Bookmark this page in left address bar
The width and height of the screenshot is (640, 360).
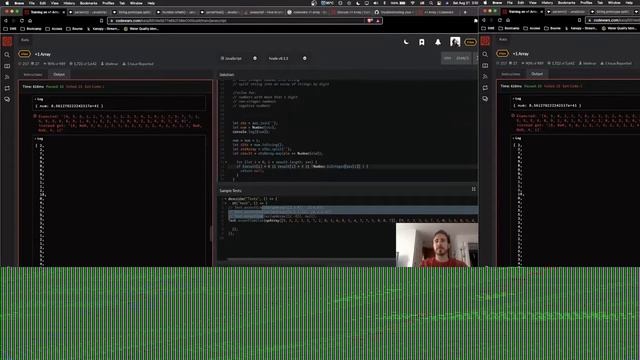pyautogui.click(x=102, y=20)
